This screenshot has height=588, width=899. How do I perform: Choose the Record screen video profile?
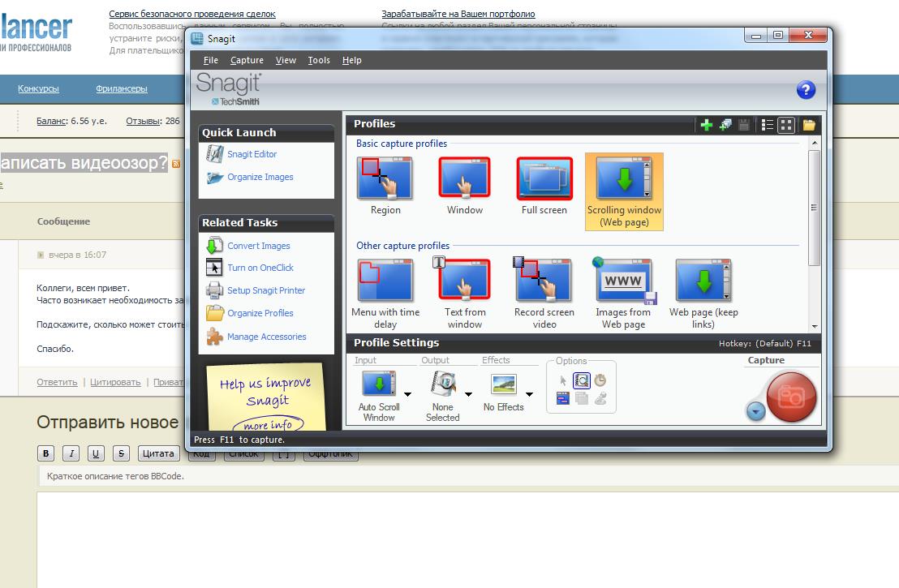point(544,281)
